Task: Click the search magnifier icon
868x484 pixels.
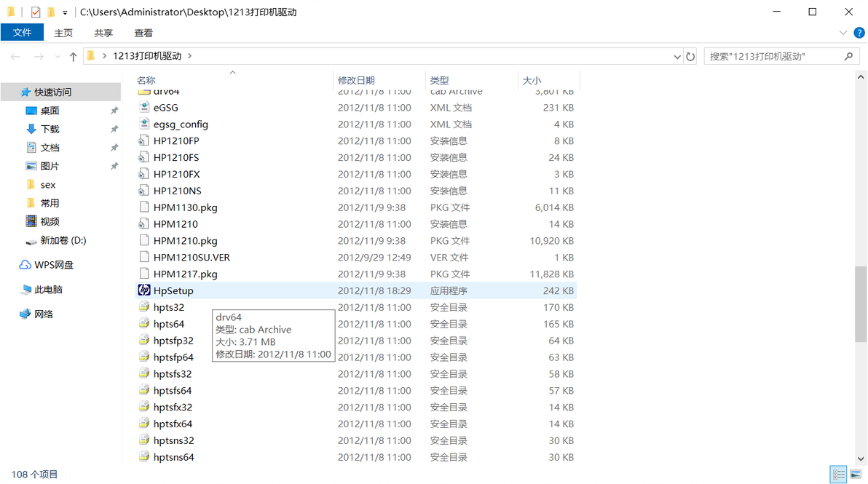Action: (850, 55)
